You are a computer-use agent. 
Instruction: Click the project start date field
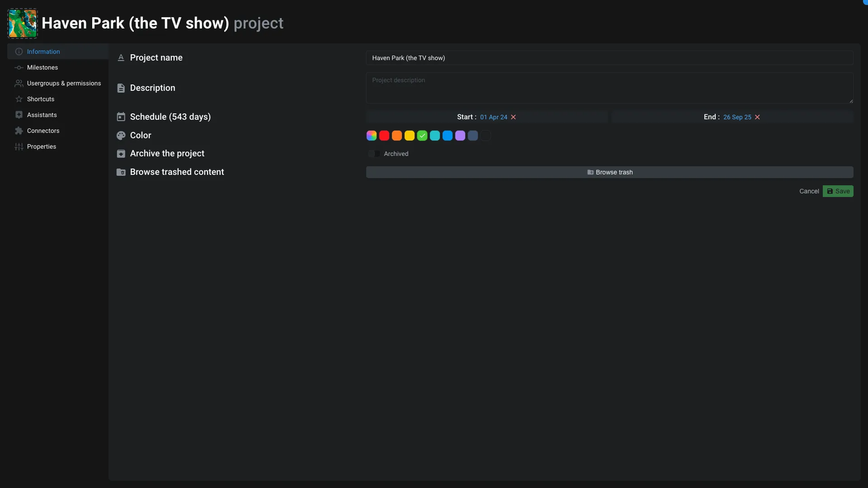click(494, 117)
